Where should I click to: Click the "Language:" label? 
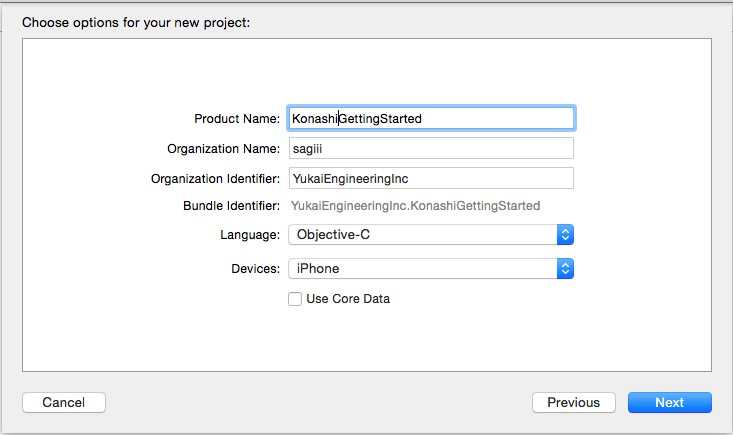[249, 235]
